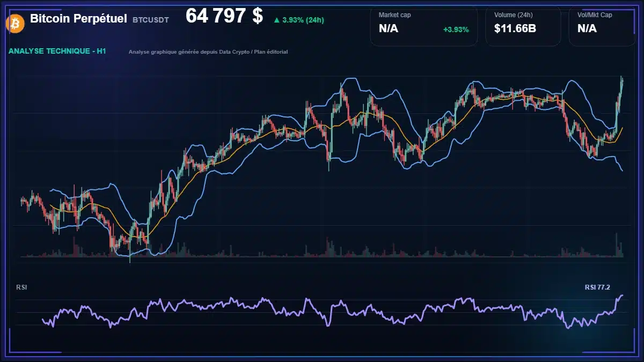This screenshot has height=362, width=644.
Task: Click the Vol/Mkt Cap N/A value
Action: [587, 29]
